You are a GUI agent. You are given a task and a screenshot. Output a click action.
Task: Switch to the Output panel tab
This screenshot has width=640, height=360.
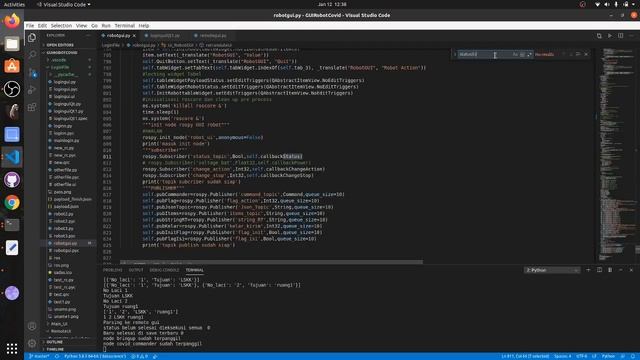(136, 270)
